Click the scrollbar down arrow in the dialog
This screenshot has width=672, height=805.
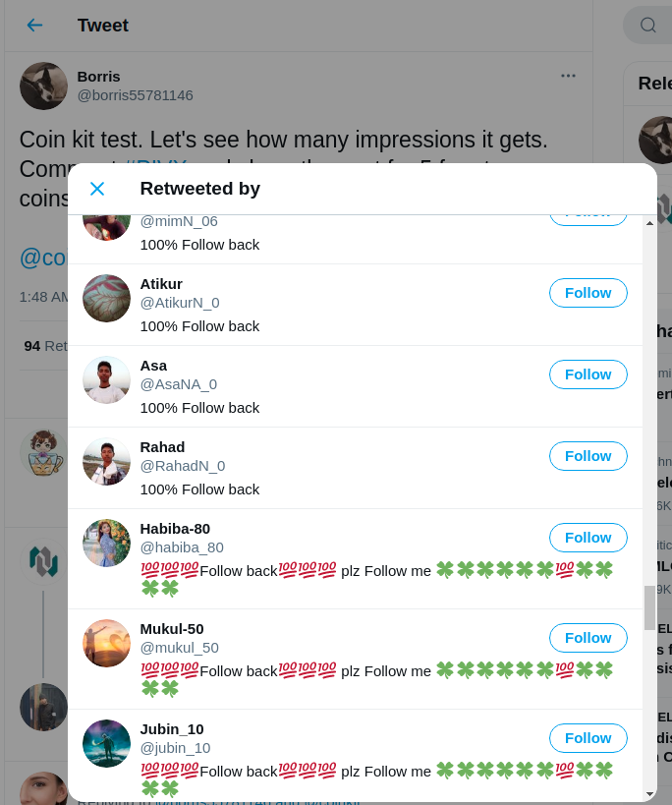tap(650, 795)
